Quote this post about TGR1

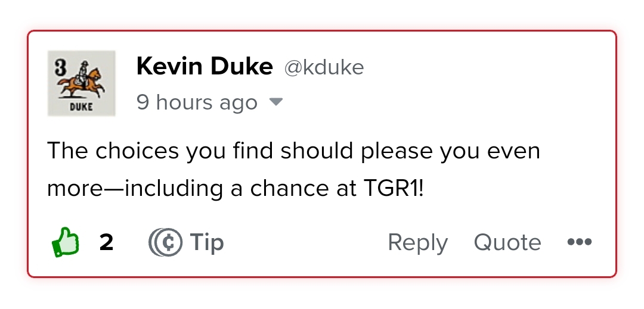(507, 242)
